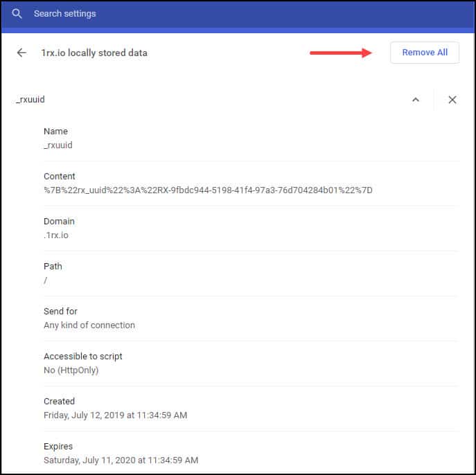Delete the _rxuuid cookie with X
Viewport: 476px width, 475px height.
click(x=452, y=100)
